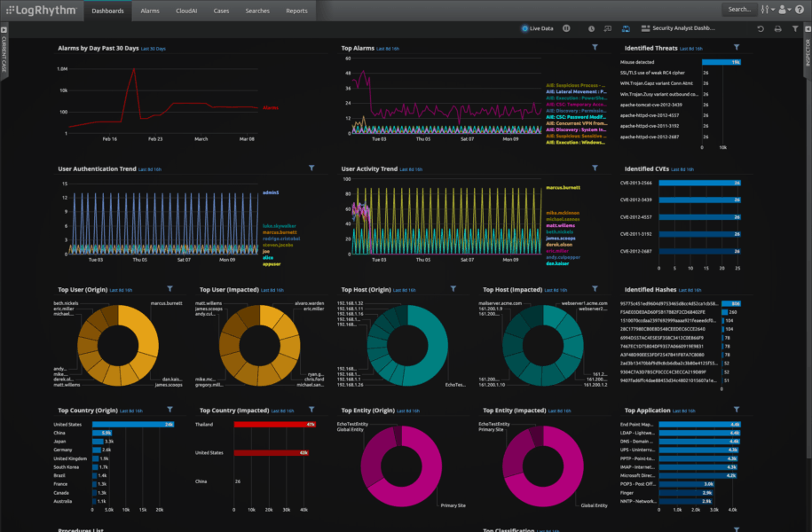The image size is (812, 532).
Task: Click filter icon on Identified Threats widget
Action: 737,47
